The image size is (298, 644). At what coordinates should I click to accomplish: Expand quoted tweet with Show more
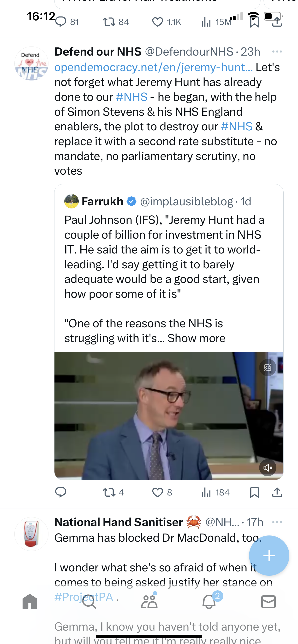click(x=196, y=338)
